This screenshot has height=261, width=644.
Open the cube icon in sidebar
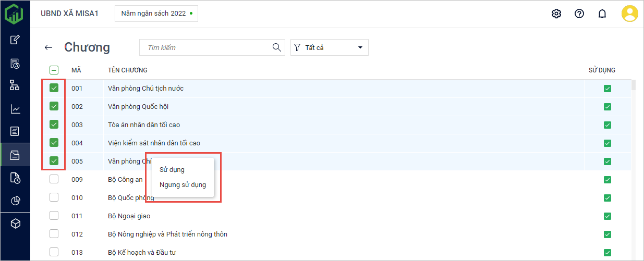pyautogui.click(x=15, y=223)
